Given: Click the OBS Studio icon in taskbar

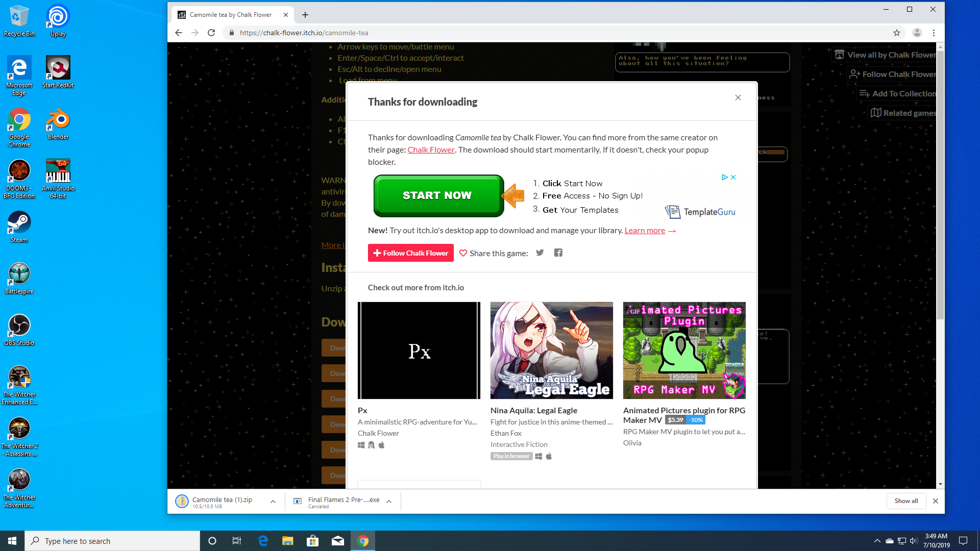Looking at the screenshot, I should coord(18,327).
